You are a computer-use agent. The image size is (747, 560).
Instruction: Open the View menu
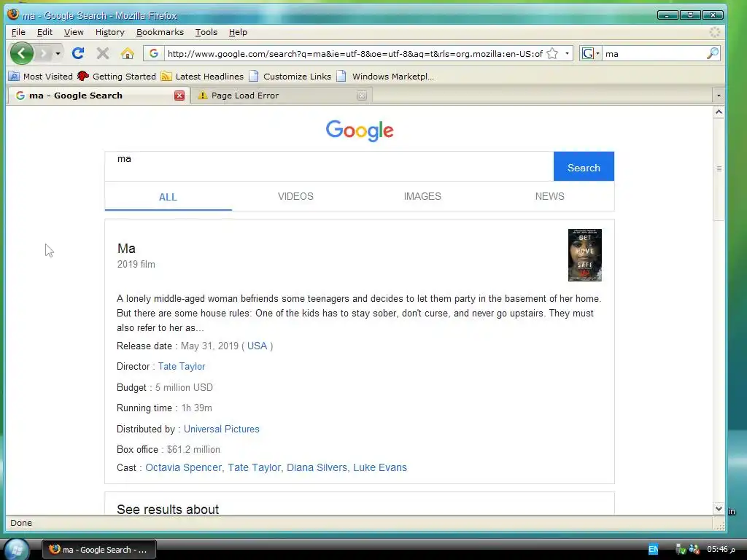(x=74, y=32)
